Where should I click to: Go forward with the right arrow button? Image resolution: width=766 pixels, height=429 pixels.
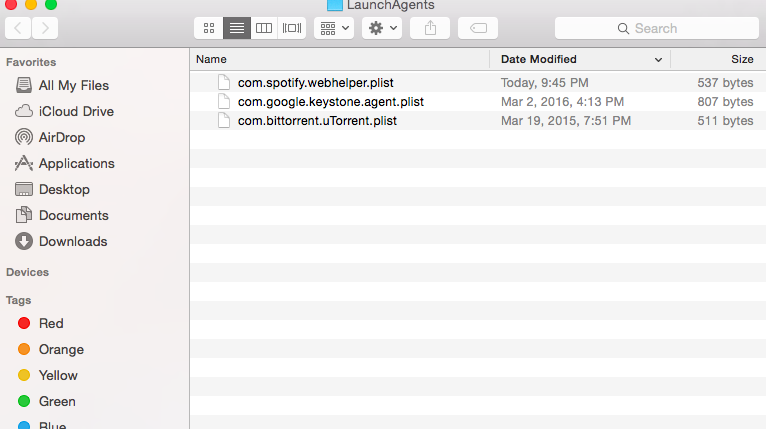pos(45,28)
